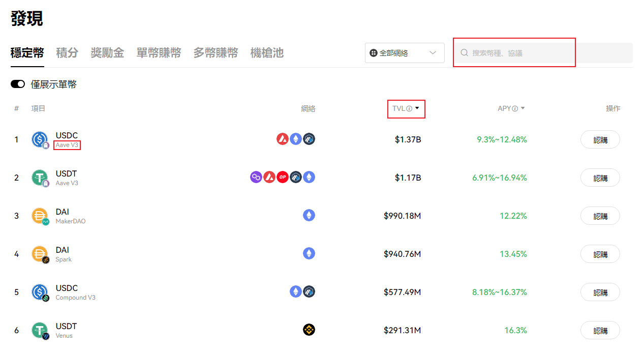Sort by TVL using the column arrow
The image size is (644, 351).
coord(417,108)
